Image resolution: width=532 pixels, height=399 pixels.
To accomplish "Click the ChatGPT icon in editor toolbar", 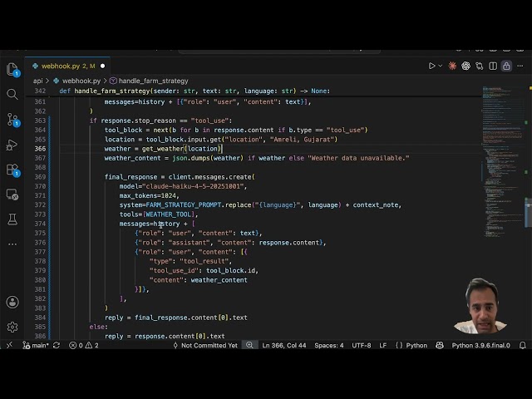I will coord(465,66).
